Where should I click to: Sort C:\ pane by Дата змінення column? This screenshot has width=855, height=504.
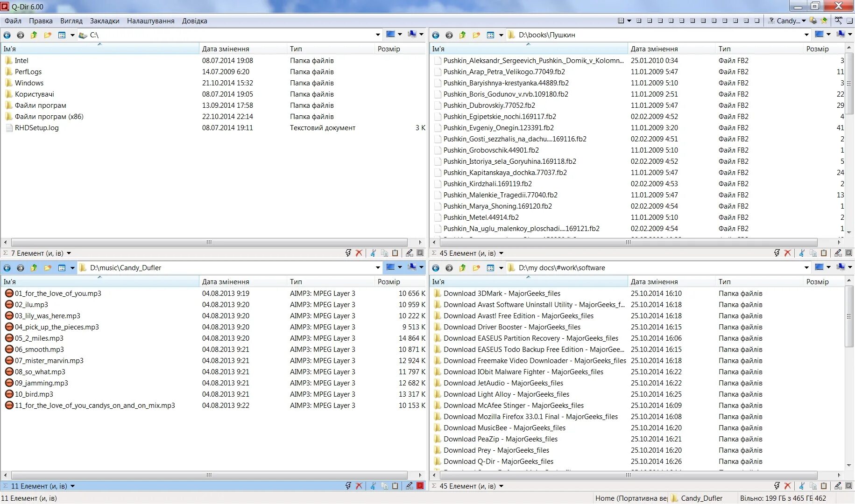click(243, 49)
